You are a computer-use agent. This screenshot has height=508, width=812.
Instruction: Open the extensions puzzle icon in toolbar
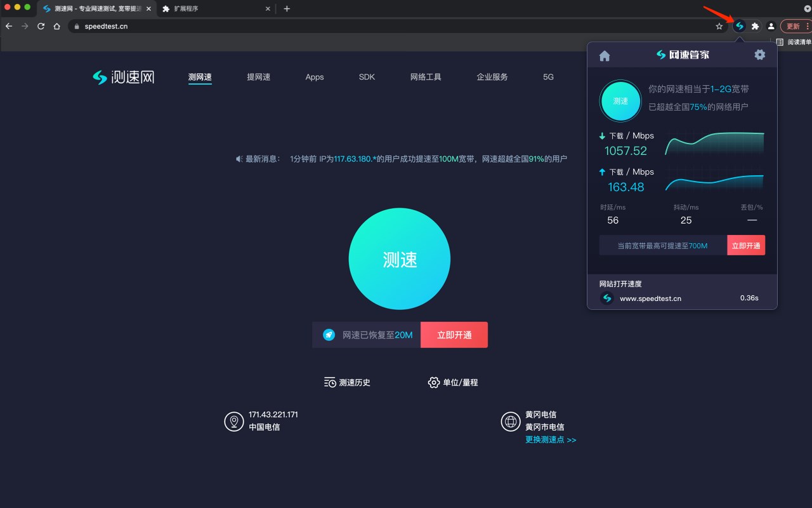755,26
